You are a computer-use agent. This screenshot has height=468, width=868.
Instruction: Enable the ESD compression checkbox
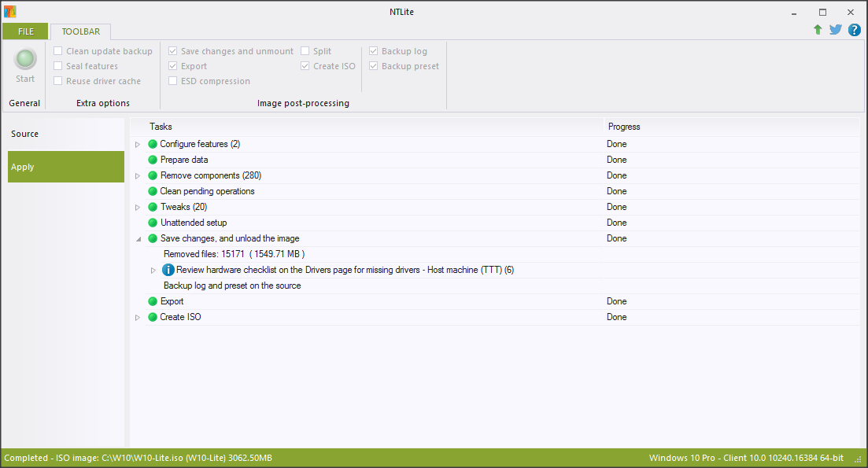pos(173,81)
